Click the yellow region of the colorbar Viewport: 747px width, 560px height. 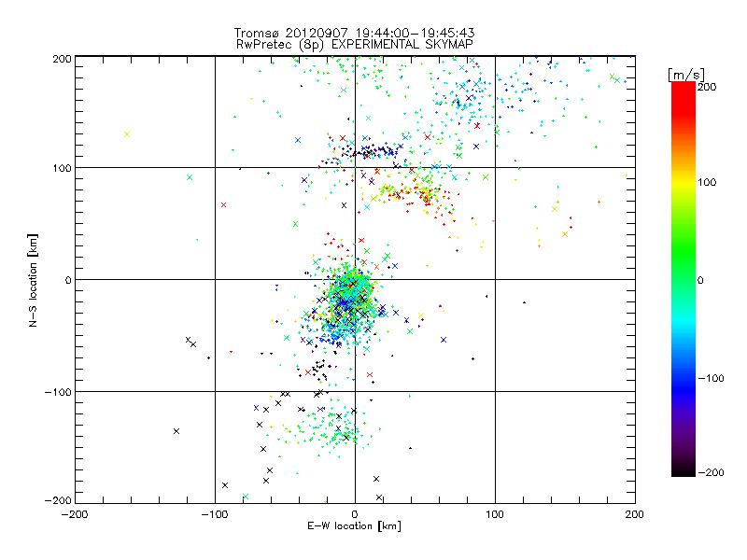click(684, 183)
